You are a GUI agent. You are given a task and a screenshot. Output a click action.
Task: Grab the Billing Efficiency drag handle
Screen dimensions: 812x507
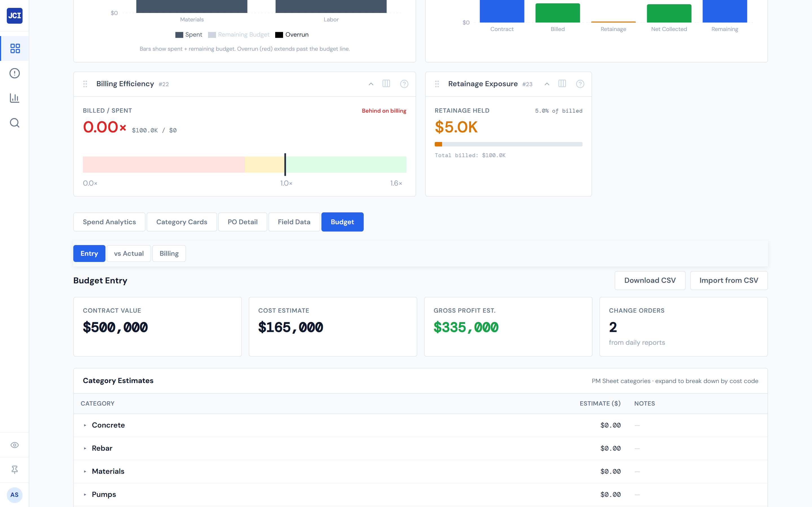click(85, 84)
